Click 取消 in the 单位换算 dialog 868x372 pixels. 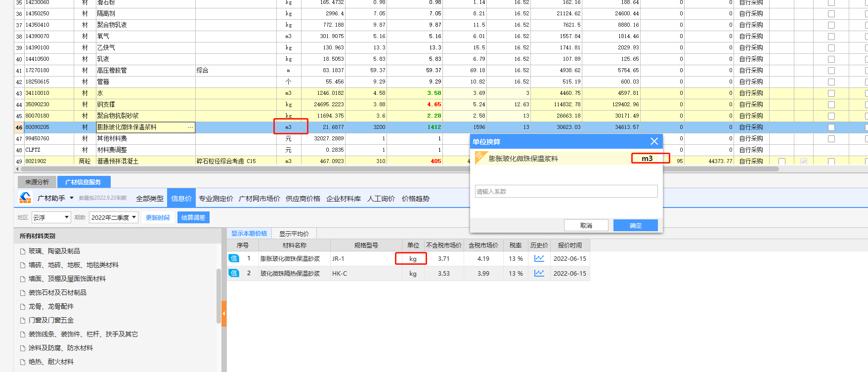(586, 225)
